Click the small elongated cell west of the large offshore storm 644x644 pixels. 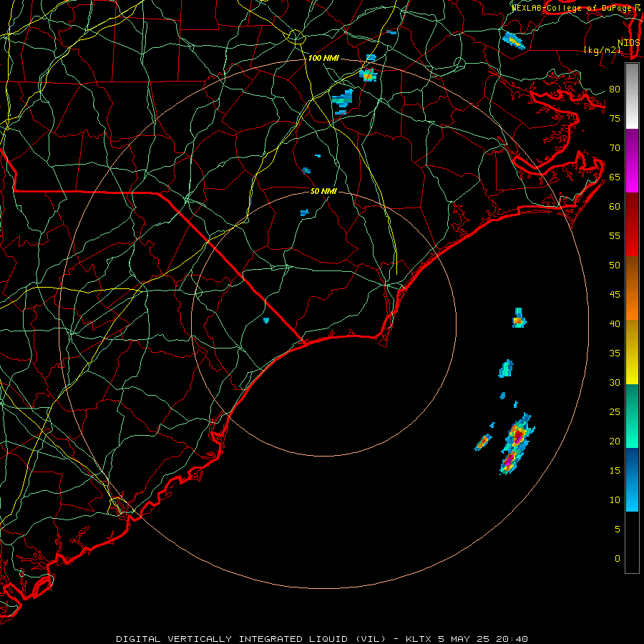(483, 442)
